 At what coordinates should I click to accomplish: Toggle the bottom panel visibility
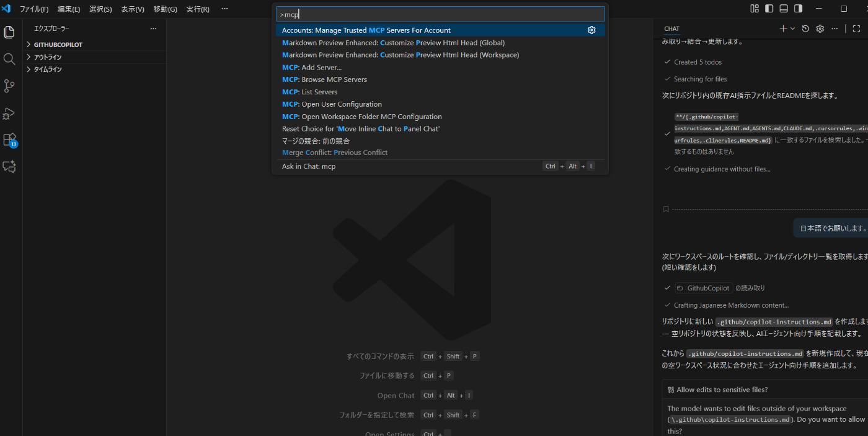pyautogui.click(x=784, y=9)
